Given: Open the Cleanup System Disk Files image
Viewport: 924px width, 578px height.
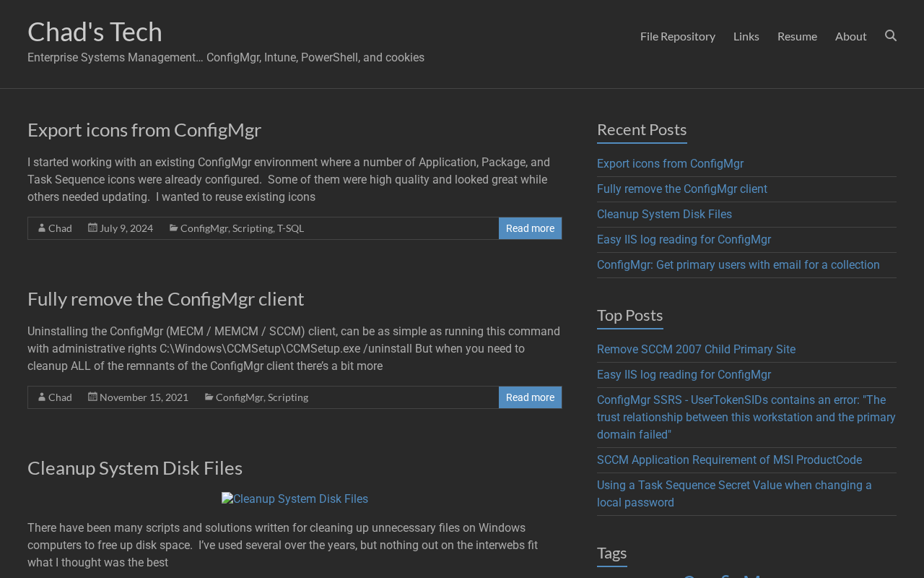Looking at the screenshot, I should click(295, 499).
